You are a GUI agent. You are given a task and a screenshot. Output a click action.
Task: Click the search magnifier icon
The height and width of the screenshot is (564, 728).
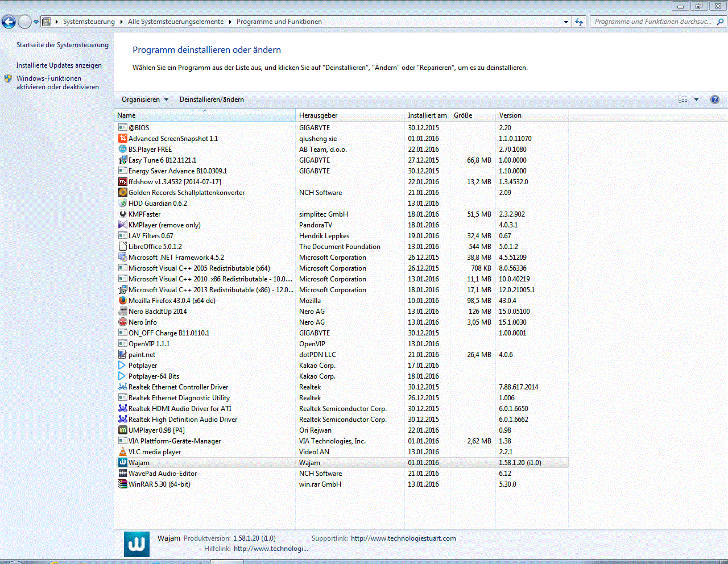(721, 22)
